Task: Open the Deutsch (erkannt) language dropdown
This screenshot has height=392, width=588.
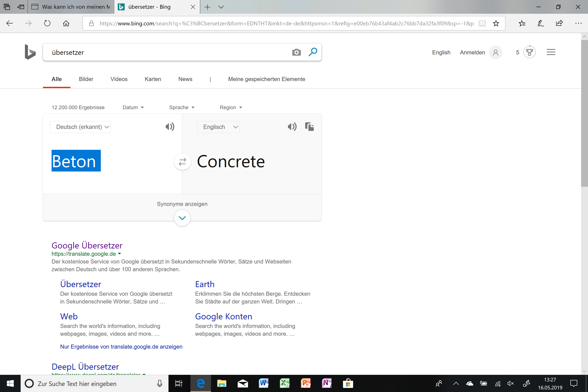Action: coord(81,127)
